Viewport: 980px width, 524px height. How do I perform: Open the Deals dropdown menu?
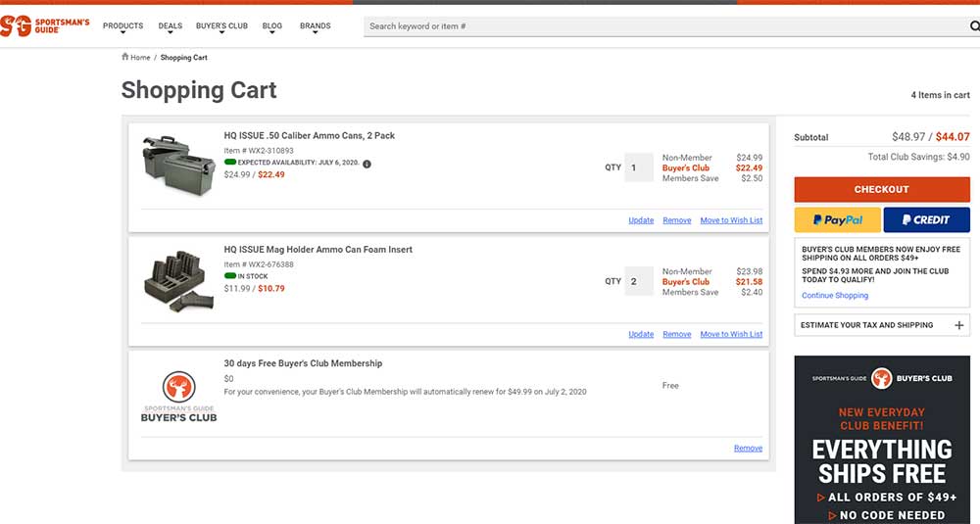pyautogui.click(x=170, y=26)
